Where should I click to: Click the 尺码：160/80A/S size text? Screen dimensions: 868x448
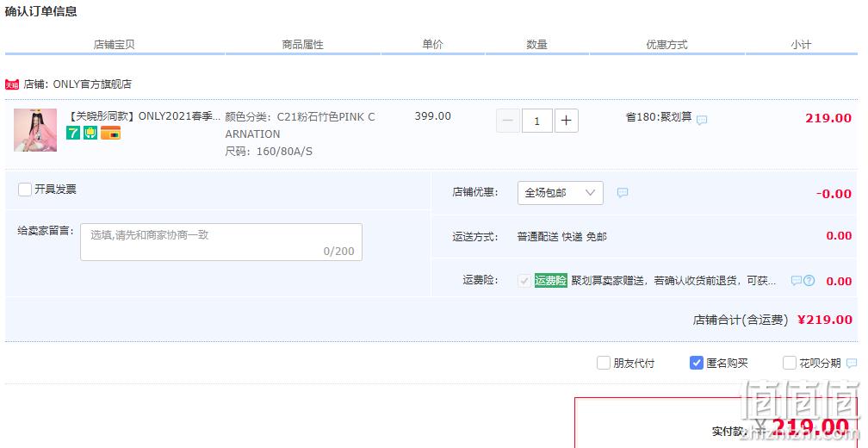tap(269, 151)
